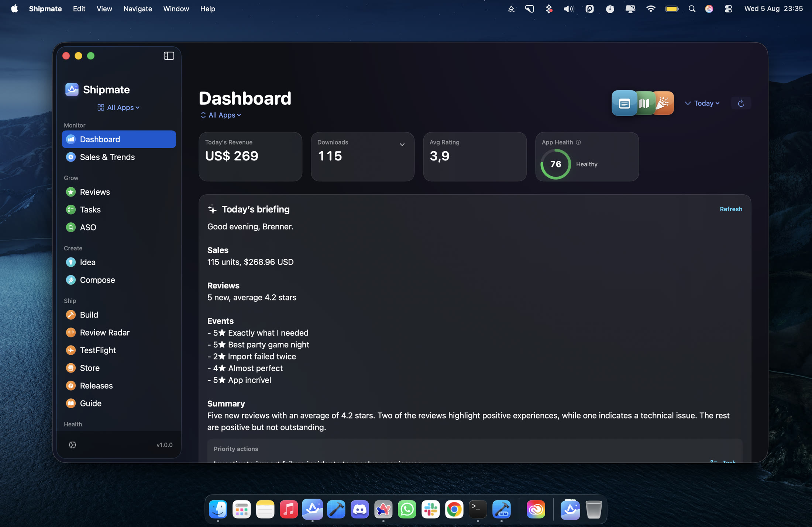Click the sparkle icon beside Today's briefing

point(212,209)
